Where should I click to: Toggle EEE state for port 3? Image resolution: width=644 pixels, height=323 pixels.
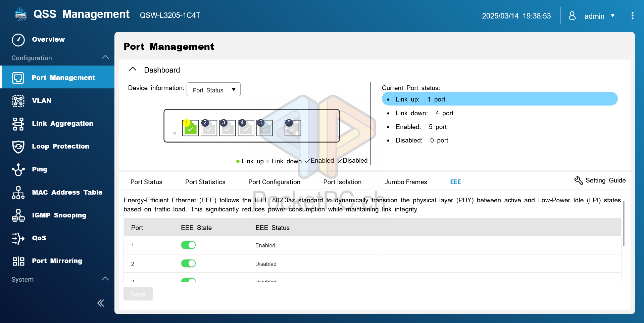[188, 280]
